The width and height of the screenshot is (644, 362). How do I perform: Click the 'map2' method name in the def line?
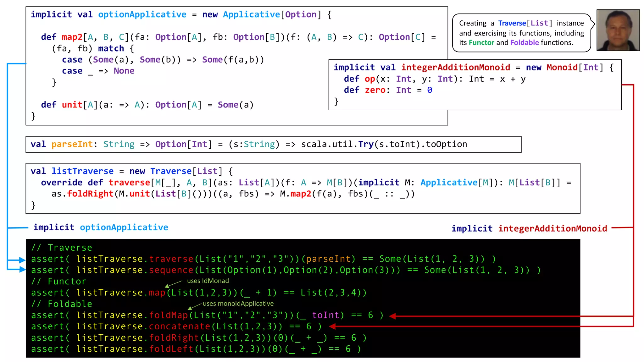72,37
